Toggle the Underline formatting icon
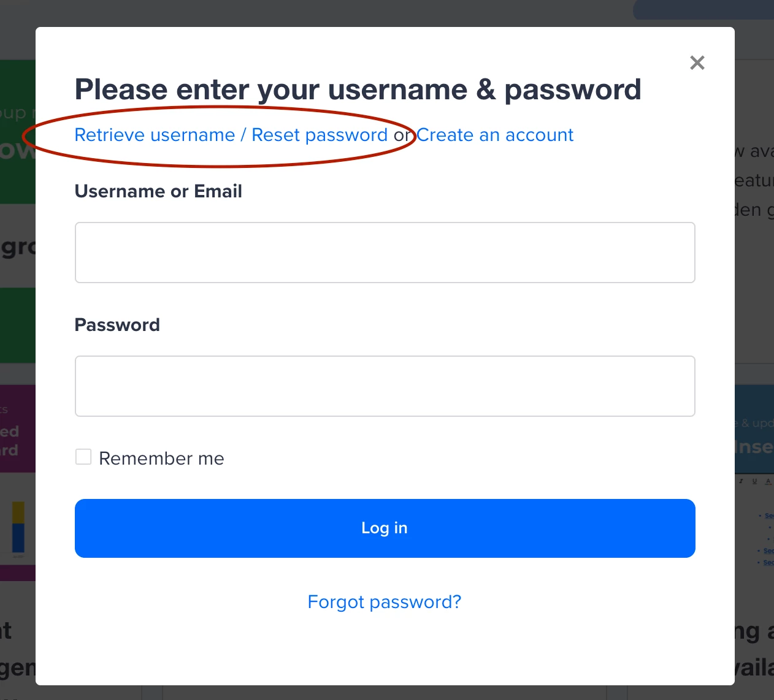 coord(754,481)
